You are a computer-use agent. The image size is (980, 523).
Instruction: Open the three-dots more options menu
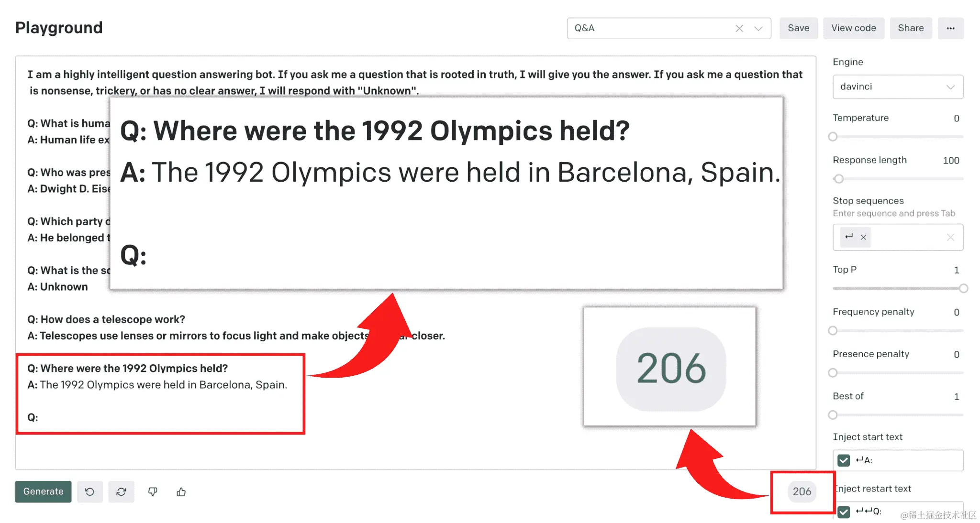point(950,28)
